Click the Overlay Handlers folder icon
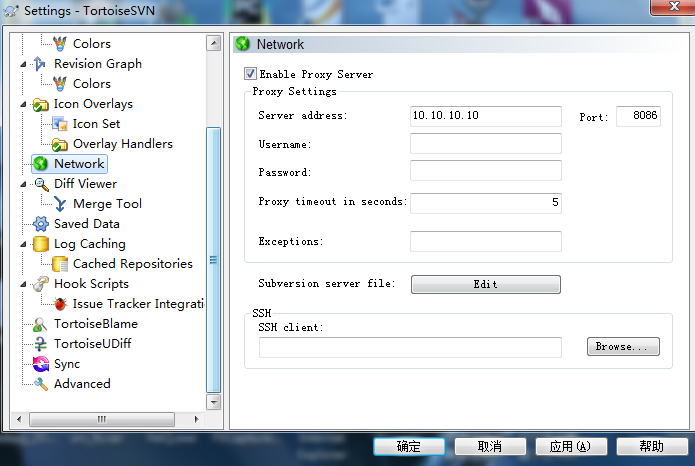Viewport: 695px width, 466px height. [x=59, y=144]
